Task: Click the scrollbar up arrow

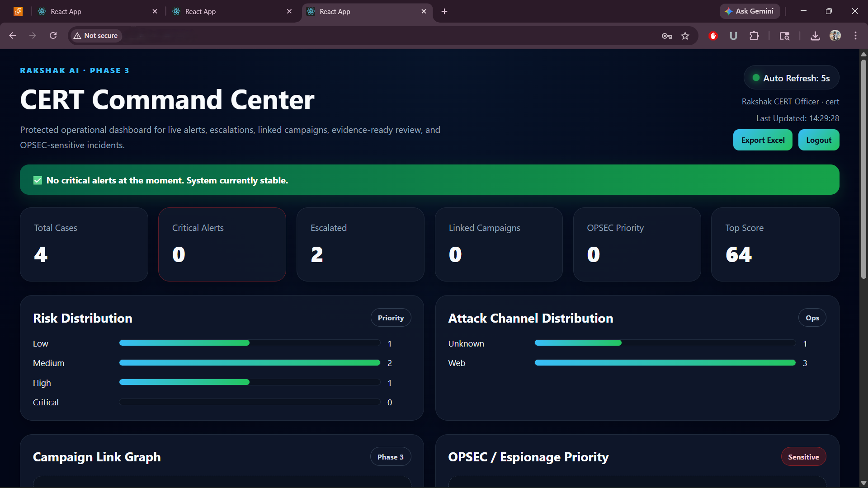Action: click(863, 54)
